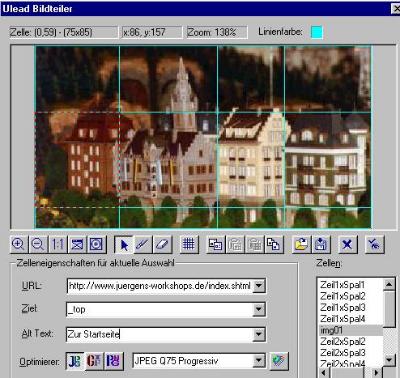Click Zellen list horizontal scroll right arrow

(377, 372)
